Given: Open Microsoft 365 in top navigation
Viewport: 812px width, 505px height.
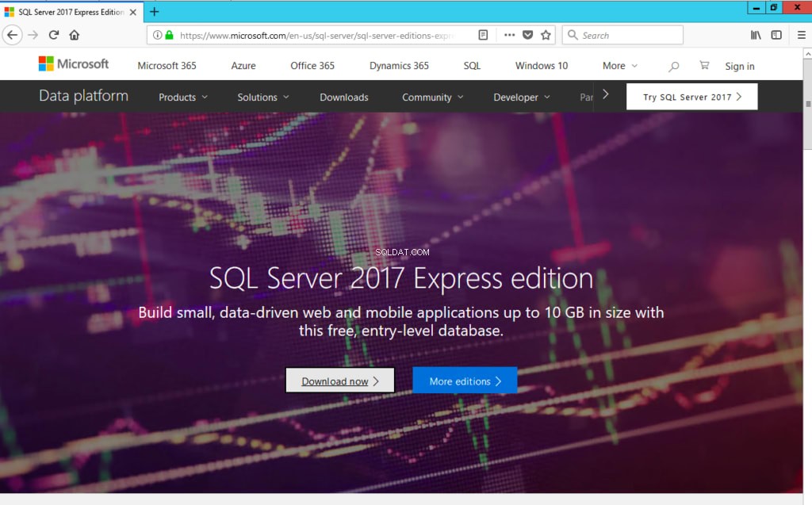Looking at the screenshot, I should click(167, 66).
